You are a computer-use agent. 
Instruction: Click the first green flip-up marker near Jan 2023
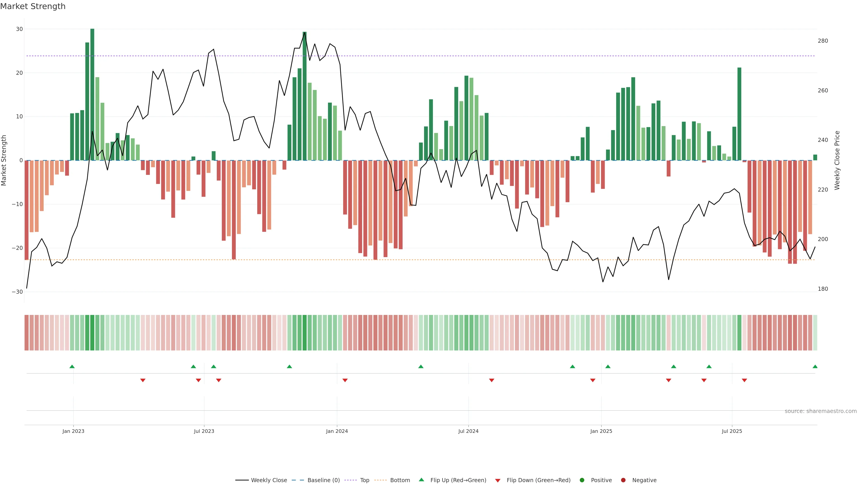click(72, 366)
